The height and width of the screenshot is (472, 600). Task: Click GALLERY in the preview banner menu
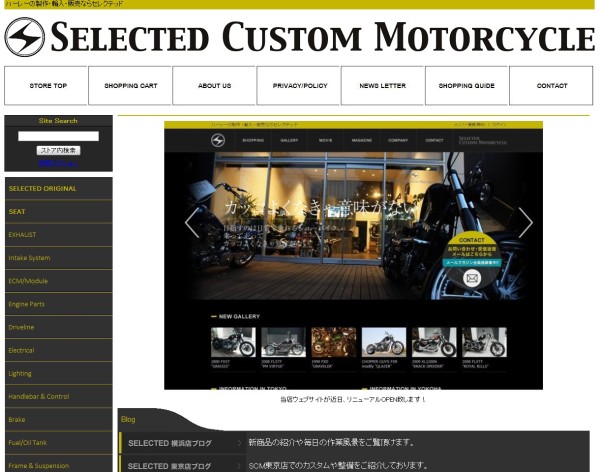(289, 140)
